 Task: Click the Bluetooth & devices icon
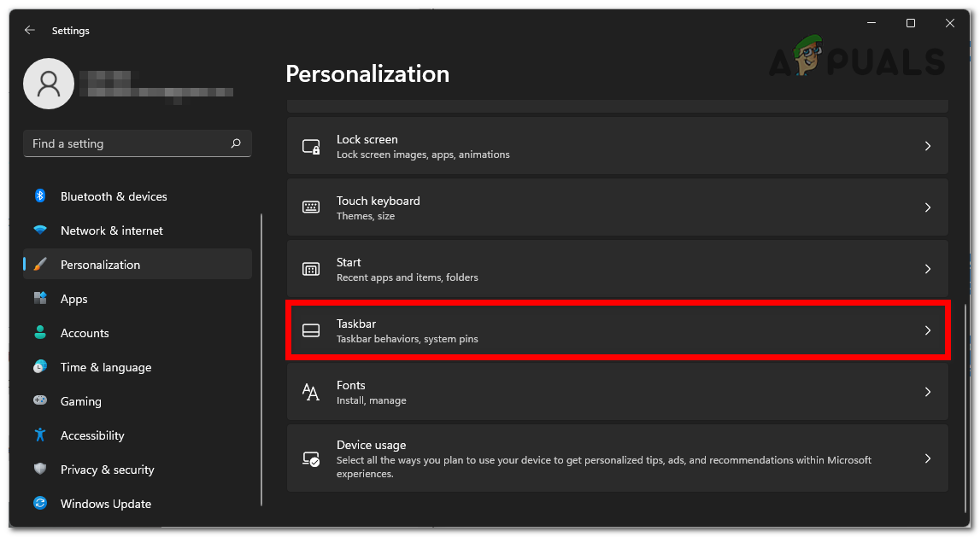tap(40, 196)
